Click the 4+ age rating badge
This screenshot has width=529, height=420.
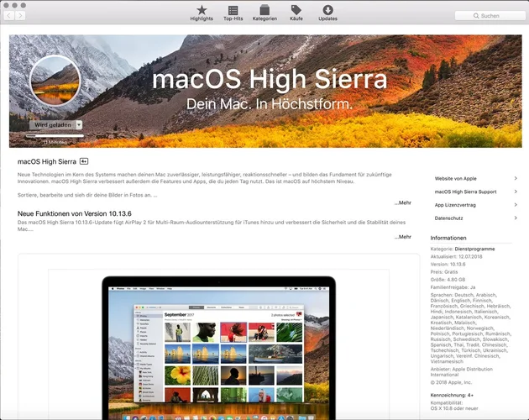pos(84,161)
